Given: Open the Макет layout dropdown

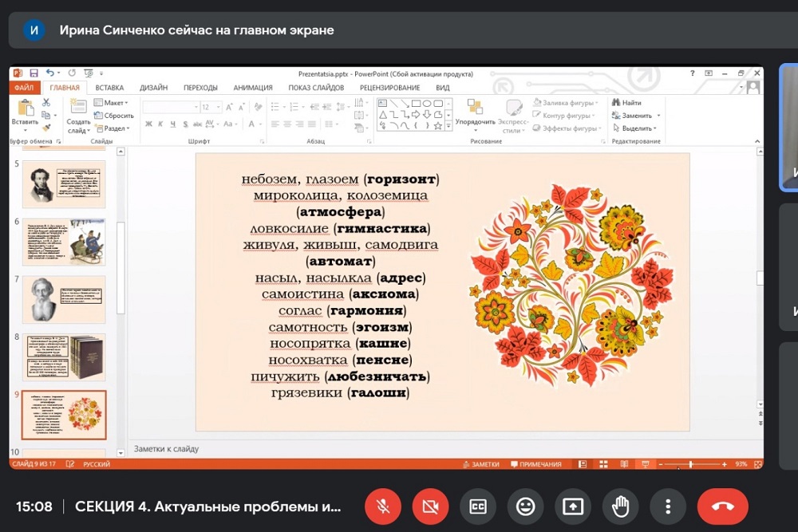Looking at the screenshot, I should coord(110,103).
